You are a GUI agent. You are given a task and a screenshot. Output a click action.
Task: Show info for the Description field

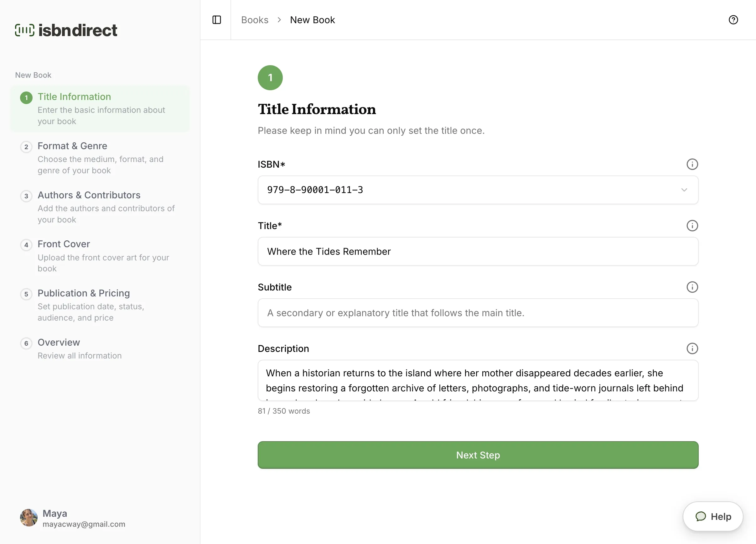(x=692, y=348)
